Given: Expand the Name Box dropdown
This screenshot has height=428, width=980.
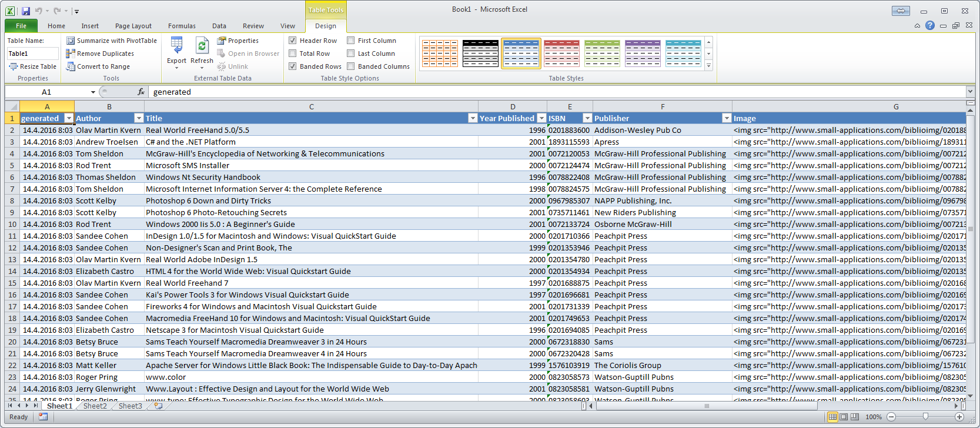Looking at the screenshot, I should click(x=93, y=92).
